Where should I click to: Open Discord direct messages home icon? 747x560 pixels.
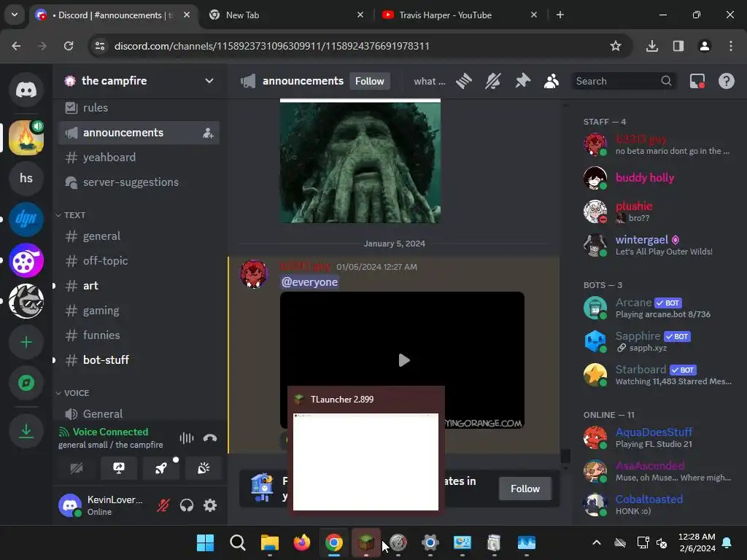tap(26, 90)
